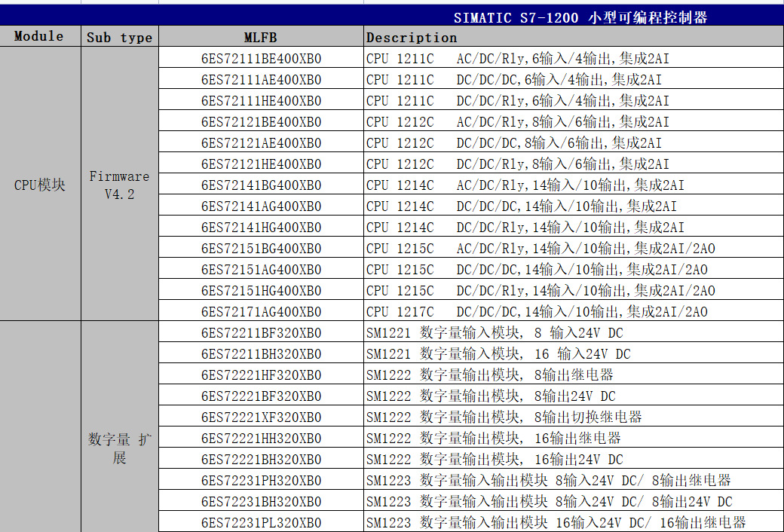The height and width of the screenshot is (532, 784).
Task: Select the MLFB column header
Action: point(261,36)
